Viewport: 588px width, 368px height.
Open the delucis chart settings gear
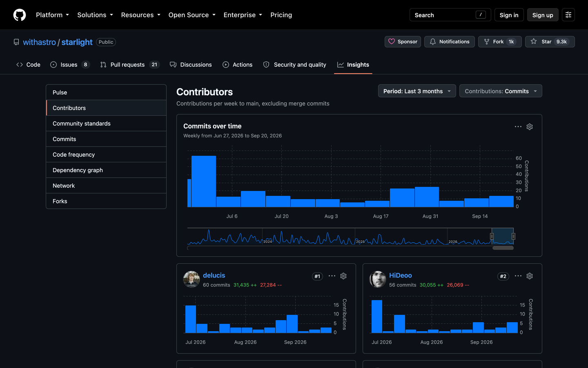click(x=343, y=276)
